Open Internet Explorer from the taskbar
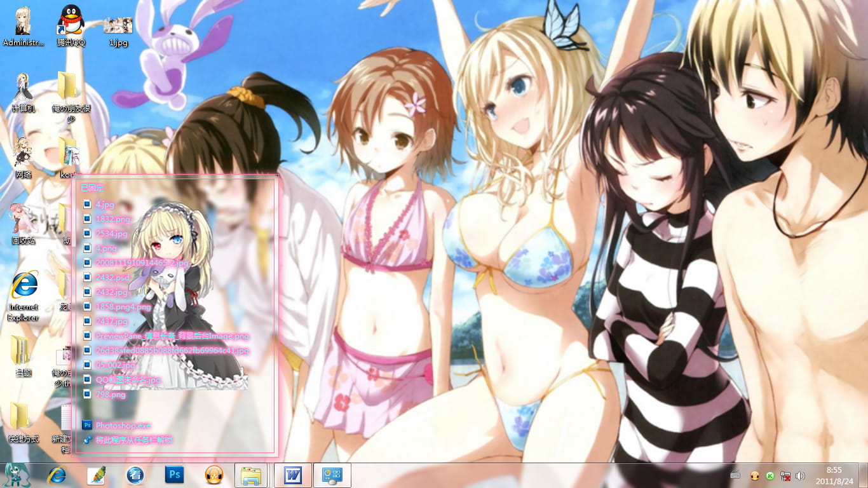 56,475
